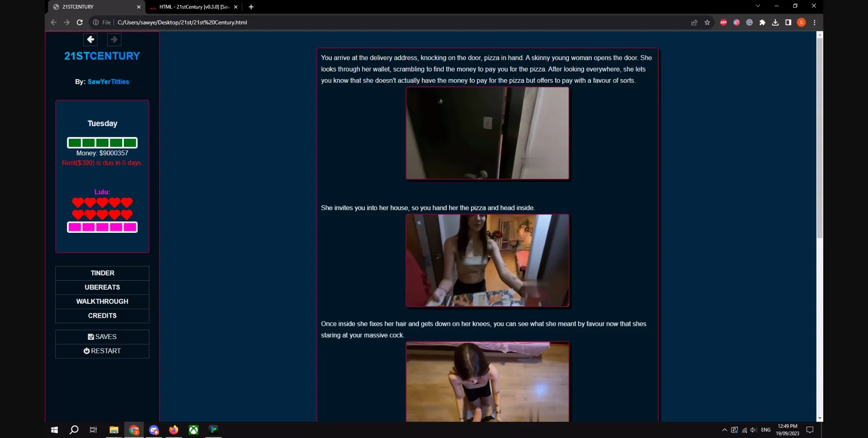Viewport: 868px width, 438px height.
Task: Open Discord from the taskbar
Action: tap(154, 430)
